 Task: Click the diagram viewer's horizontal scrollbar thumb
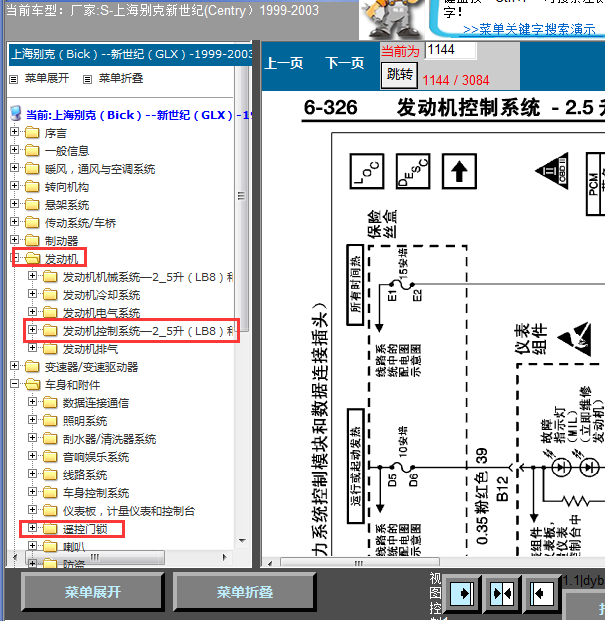pyautogui.click(x=360, y=562)
